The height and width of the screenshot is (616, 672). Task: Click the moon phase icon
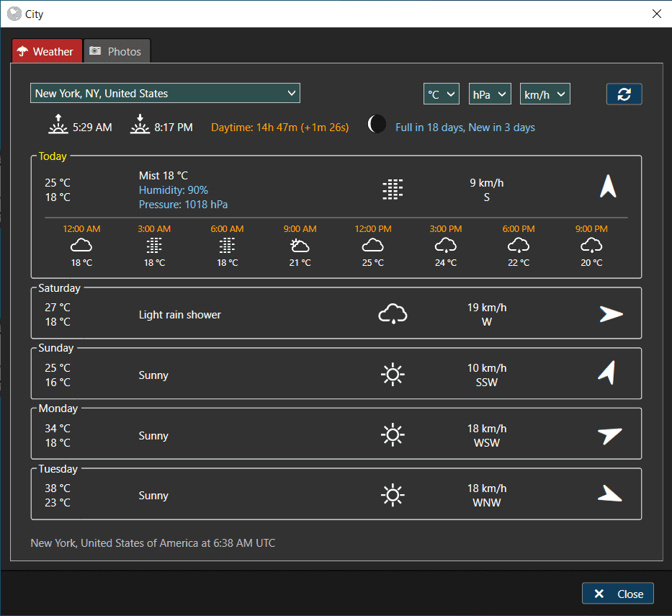[376, 125]
